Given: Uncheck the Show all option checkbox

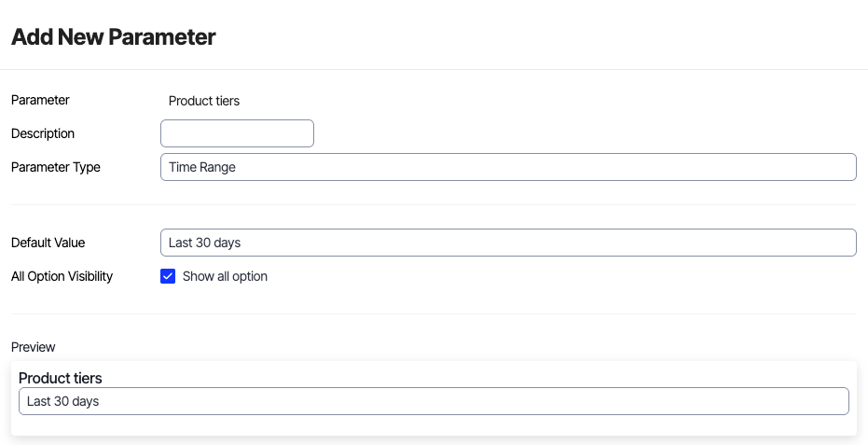Looking at the screenshot, I should pyautogui.click(x=168, y=276).
